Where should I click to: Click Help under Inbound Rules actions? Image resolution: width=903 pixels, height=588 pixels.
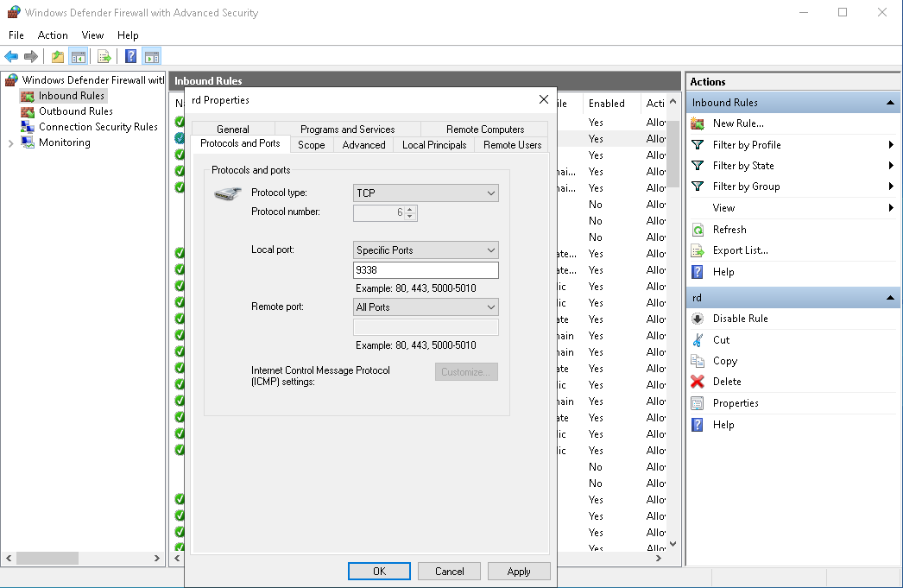(723, 272)
